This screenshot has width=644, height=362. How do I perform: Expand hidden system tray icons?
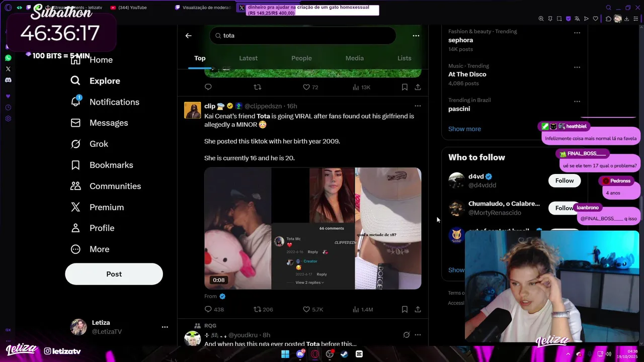569,354
